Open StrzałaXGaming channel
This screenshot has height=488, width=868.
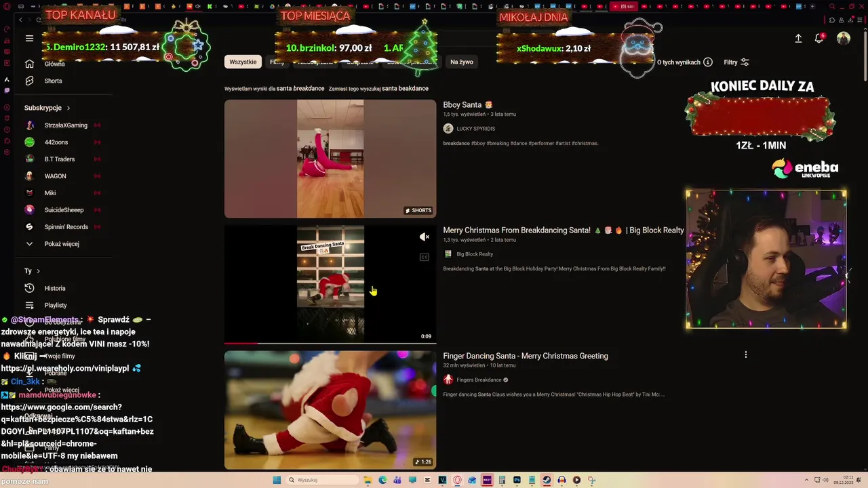click(x=66, y=125)
